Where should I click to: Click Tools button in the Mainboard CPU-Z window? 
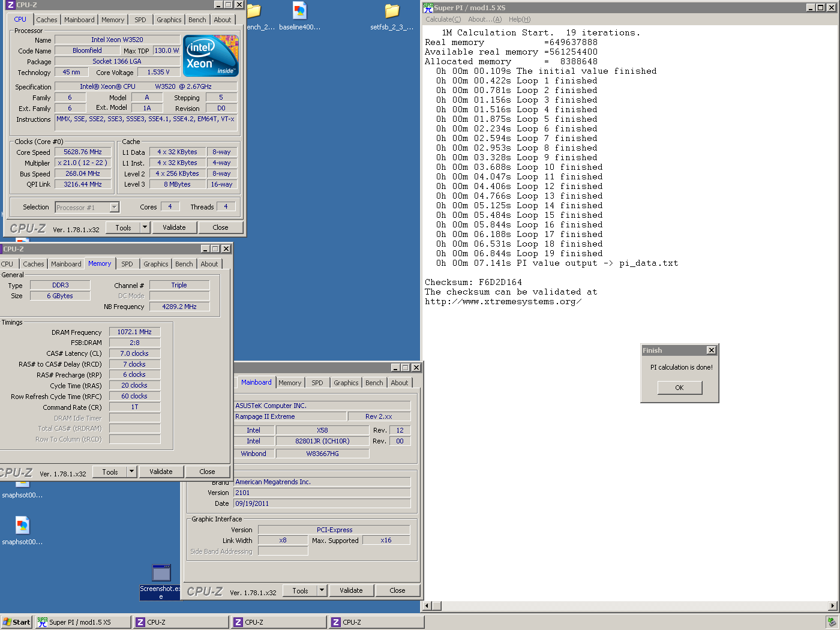coord(300,590)
